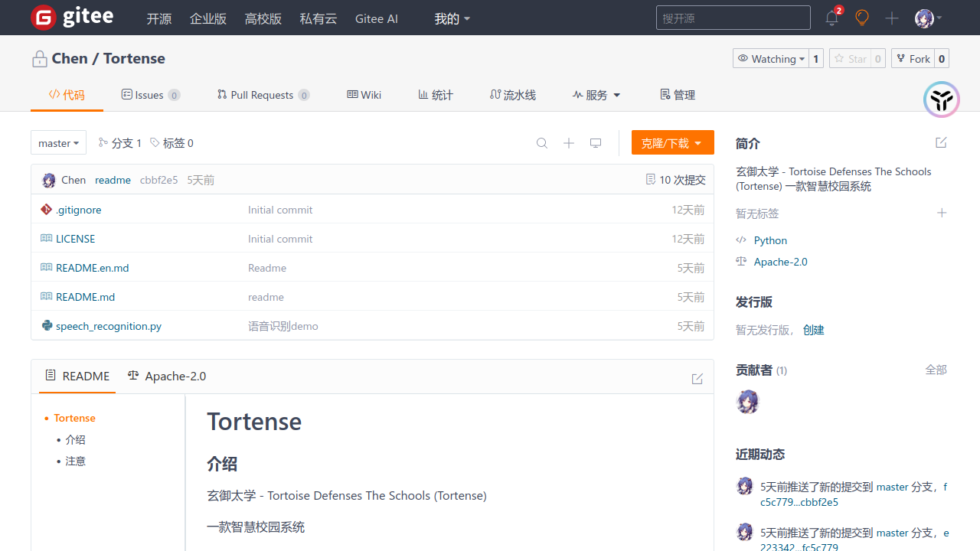Click the README edit pencil icon
The width and height of the screenshot is (980, 551).
(697, 379)
